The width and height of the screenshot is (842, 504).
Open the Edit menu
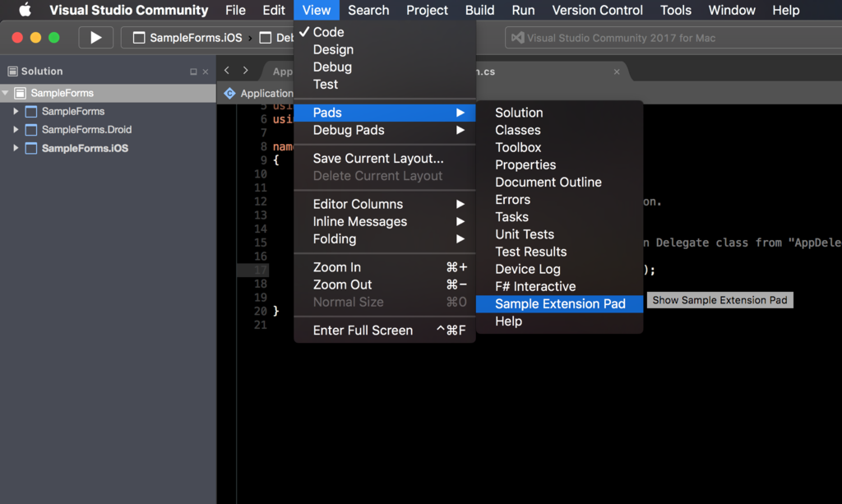point(274,10)
